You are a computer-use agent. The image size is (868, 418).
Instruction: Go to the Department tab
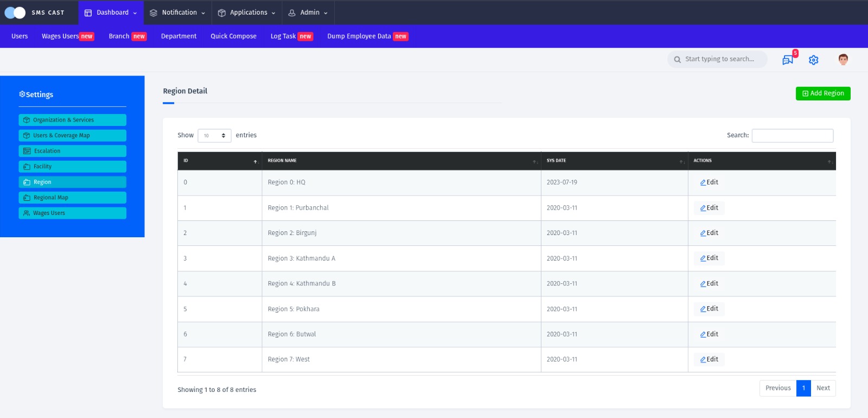pos(178,36)
